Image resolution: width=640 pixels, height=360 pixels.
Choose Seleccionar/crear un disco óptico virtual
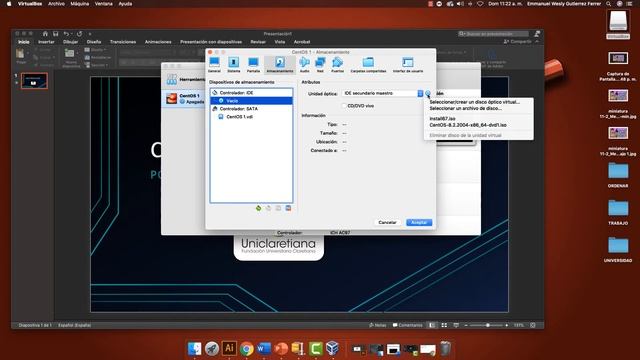click(474, 102)
